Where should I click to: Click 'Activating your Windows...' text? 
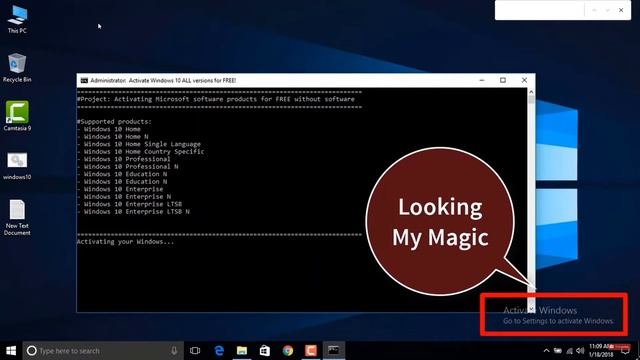[x=125, y=242]
